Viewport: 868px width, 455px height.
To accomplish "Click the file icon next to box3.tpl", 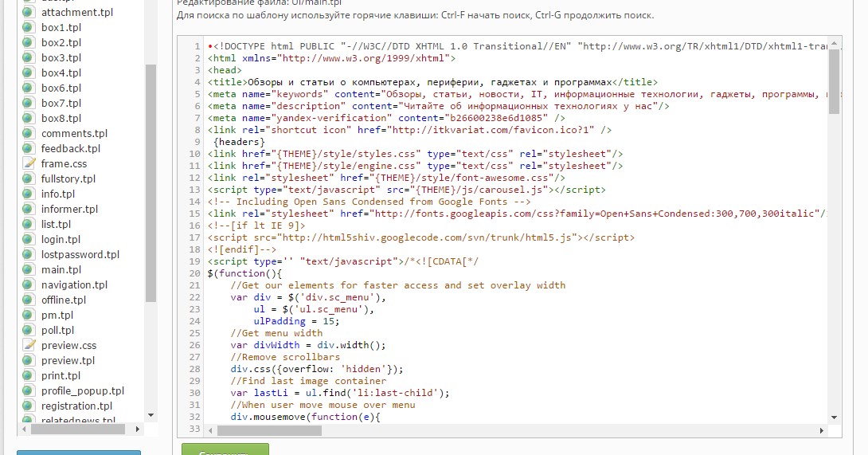I will pos(28,57).
